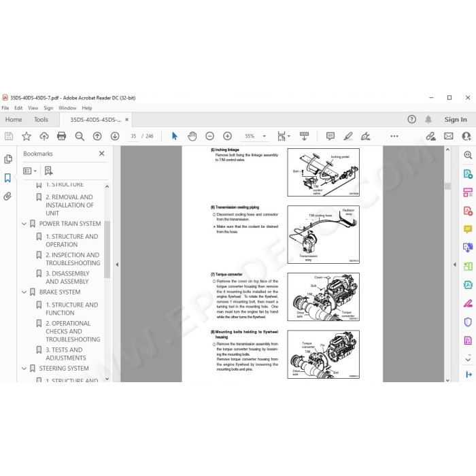Add a comment with sticky note icon
The height and width of the screenshot is (476, 476).
330,136
